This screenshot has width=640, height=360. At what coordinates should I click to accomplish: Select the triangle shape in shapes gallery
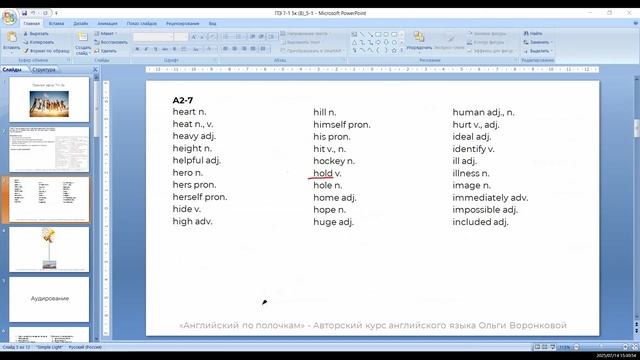point(354,42)
